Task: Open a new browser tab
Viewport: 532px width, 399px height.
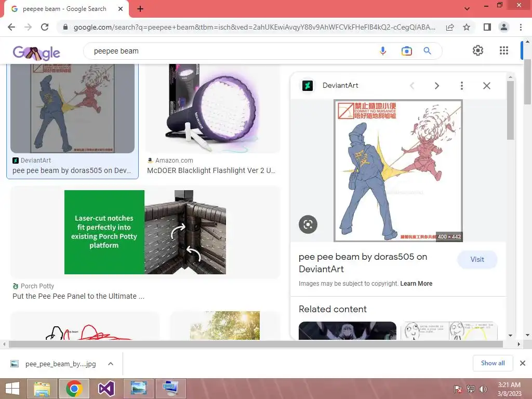Action: coord(140,9)
